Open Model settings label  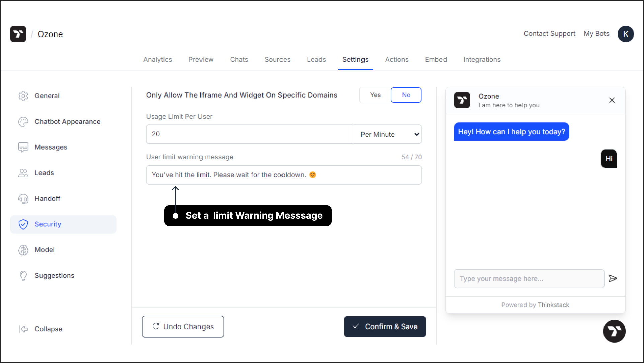45,250
